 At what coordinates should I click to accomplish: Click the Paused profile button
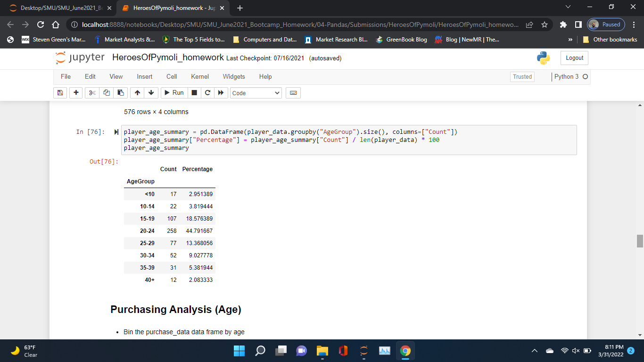(x=606, y=25)
